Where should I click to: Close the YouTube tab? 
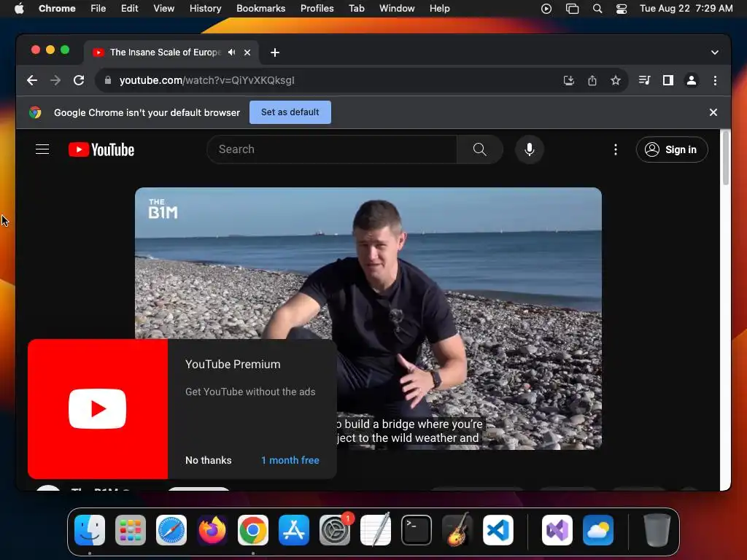tap(247, 52)
